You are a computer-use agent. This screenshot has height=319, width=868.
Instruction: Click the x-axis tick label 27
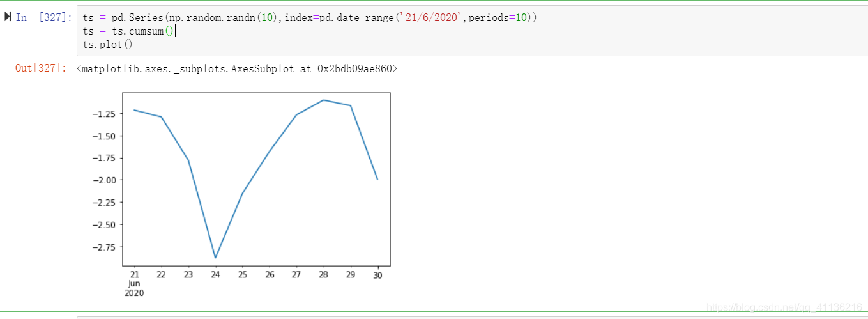coord(296,274)
